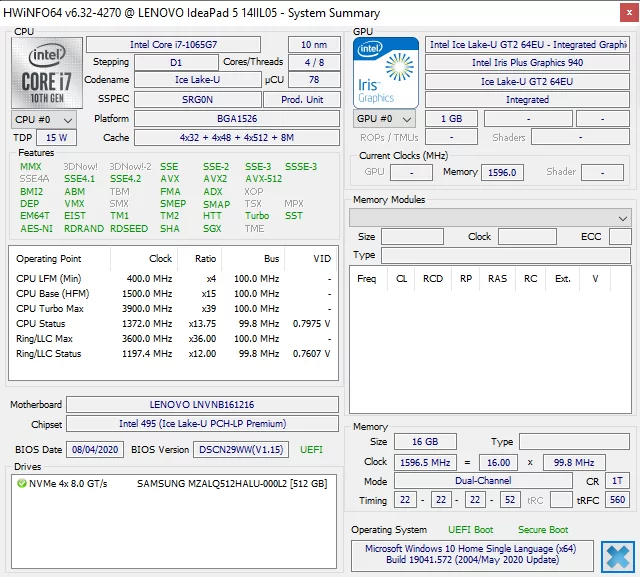
Task: Click the timing value 52
Action: (510, 499)
